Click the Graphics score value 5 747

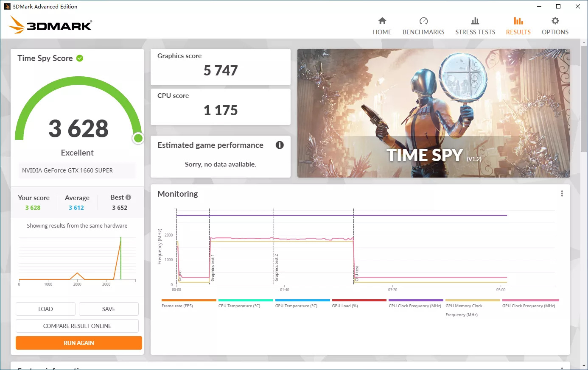click(x=221, y=70)
